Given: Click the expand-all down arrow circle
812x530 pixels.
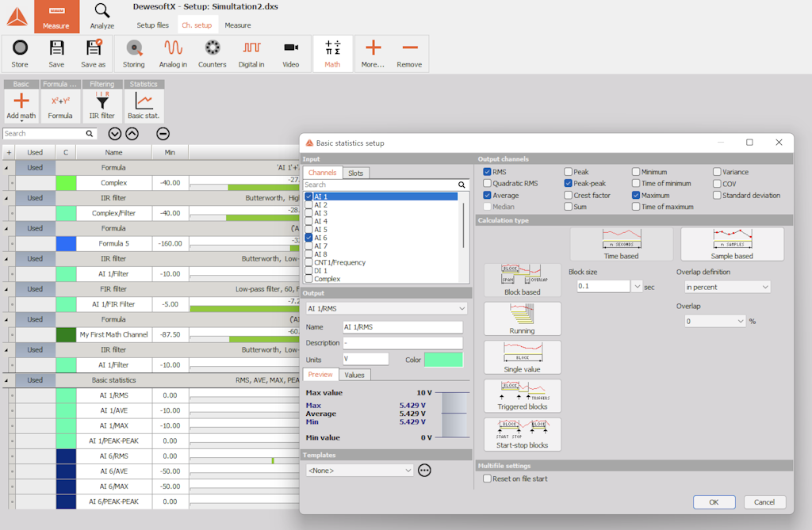Looking at the screenshot, I should [x=115, y=134].
